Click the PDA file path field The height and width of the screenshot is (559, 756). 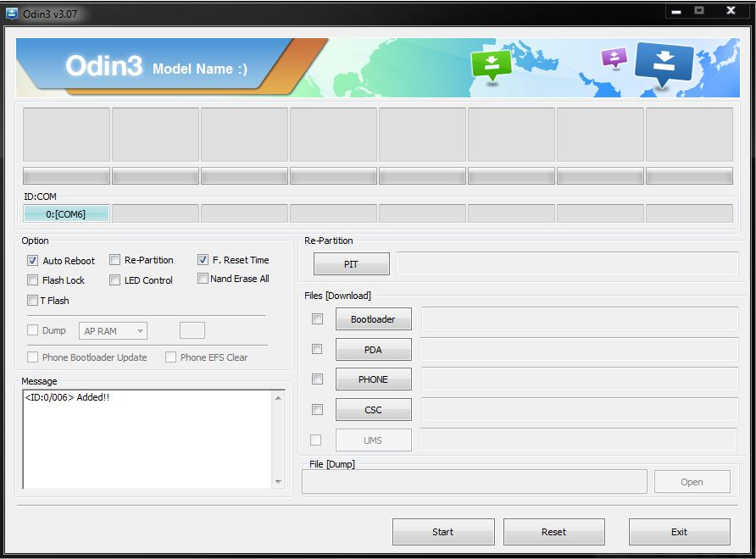(579, 349)
